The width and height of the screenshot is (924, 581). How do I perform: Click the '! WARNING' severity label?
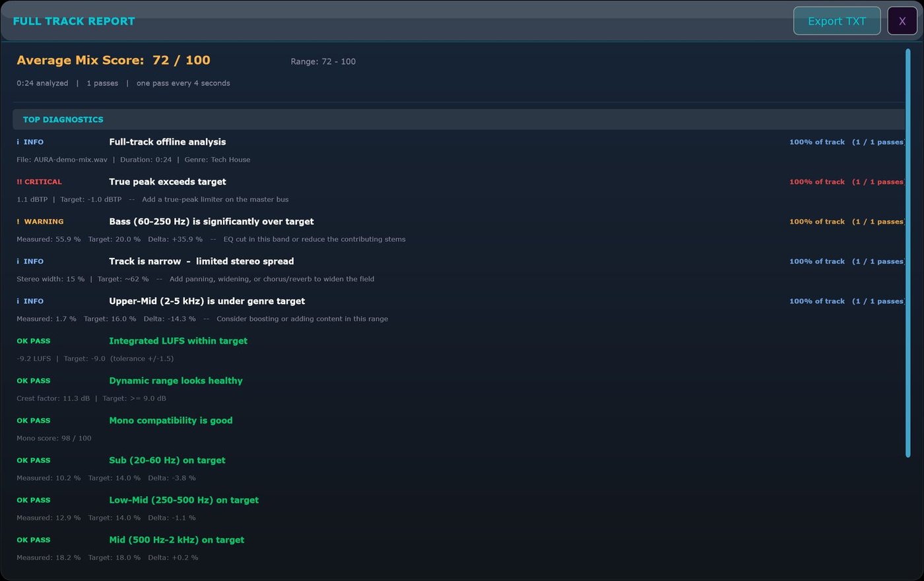[x=40, y=222]
